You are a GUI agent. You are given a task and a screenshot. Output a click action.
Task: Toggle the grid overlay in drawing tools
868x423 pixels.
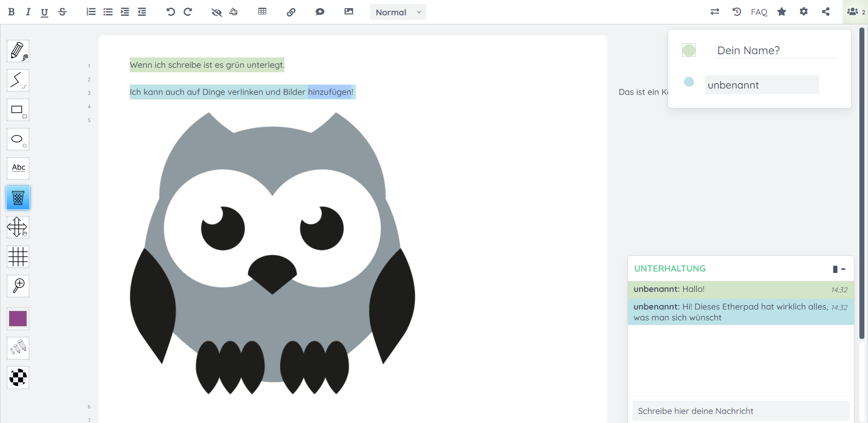click(18, 257)
